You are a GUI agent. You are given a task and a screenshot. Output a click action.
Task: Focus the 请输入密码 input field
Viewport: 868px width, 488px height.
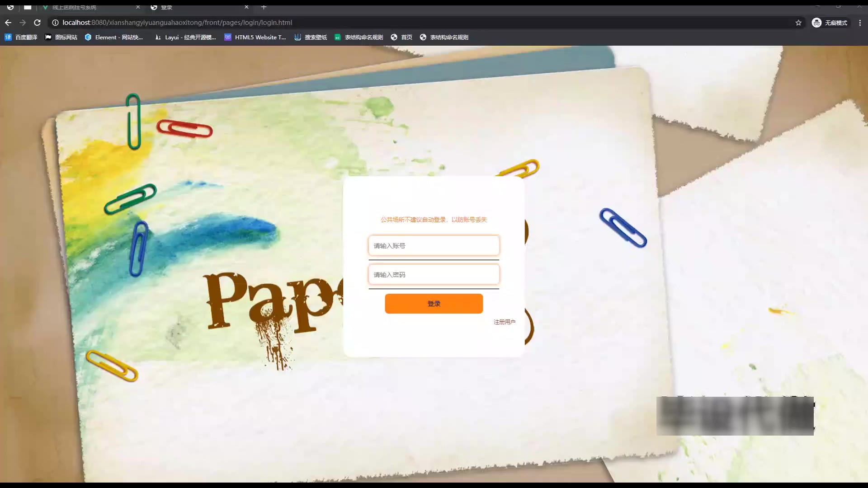pos(434,275)
